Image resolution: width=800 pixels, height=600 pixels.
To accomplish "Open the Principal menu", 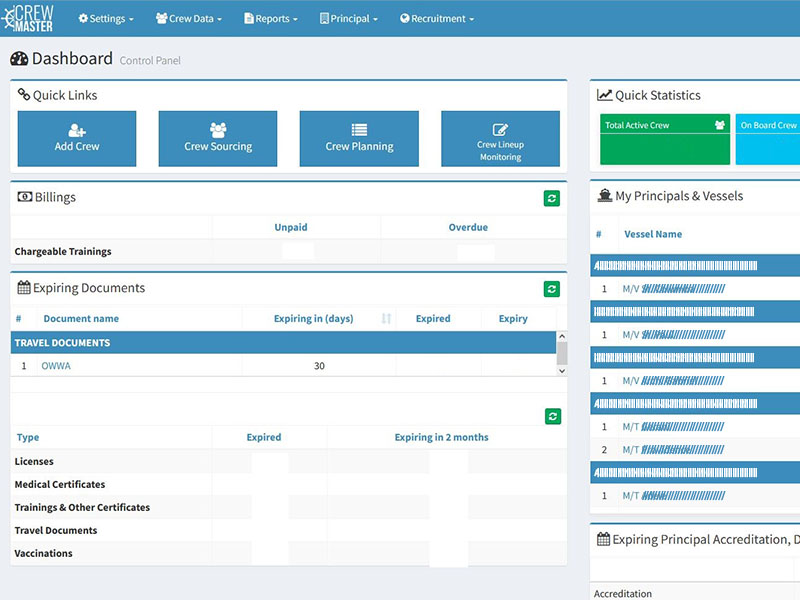I will click(x=348, y=18).
